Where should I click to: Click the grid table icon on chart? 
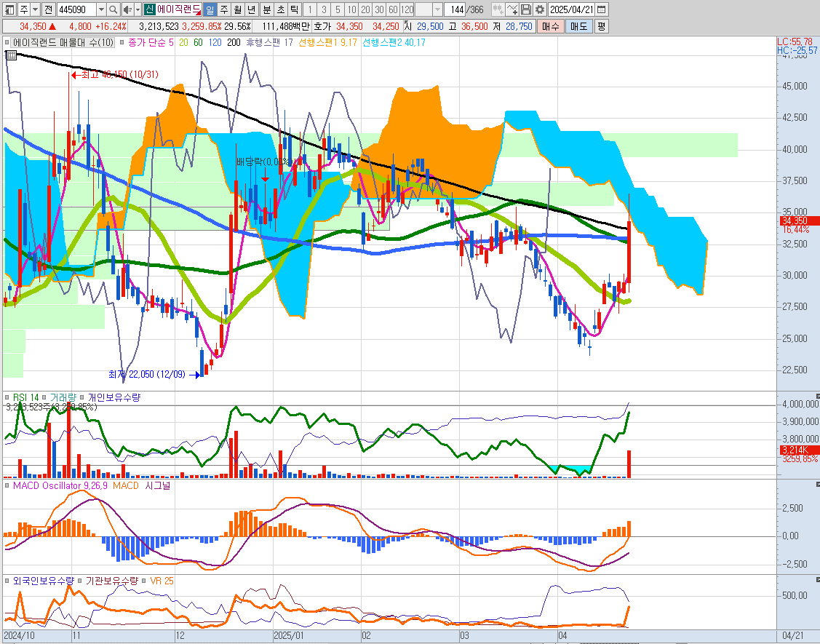click(12, 55)
